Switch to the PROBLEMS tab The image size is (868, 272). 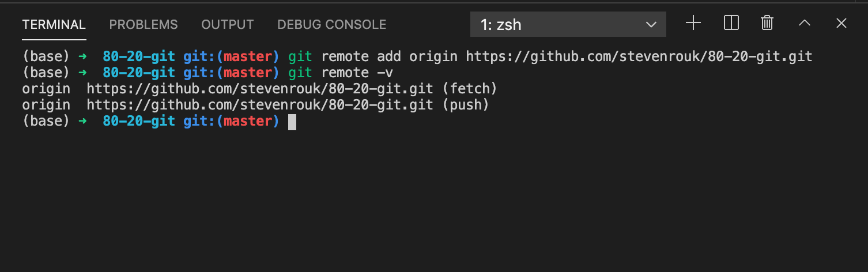point(144,25)
